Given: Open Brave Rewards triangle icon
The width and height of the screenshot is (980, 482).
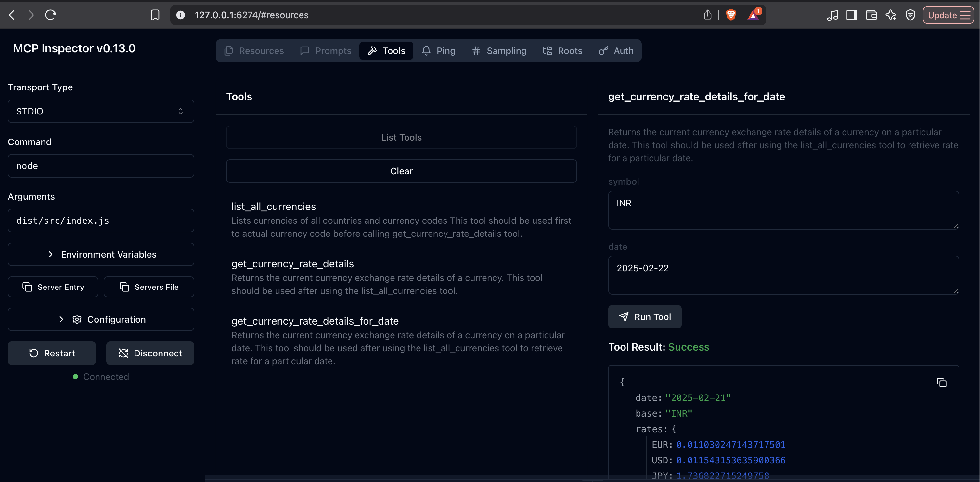Looking at the screenshot, I should click(x=753, y=15).
